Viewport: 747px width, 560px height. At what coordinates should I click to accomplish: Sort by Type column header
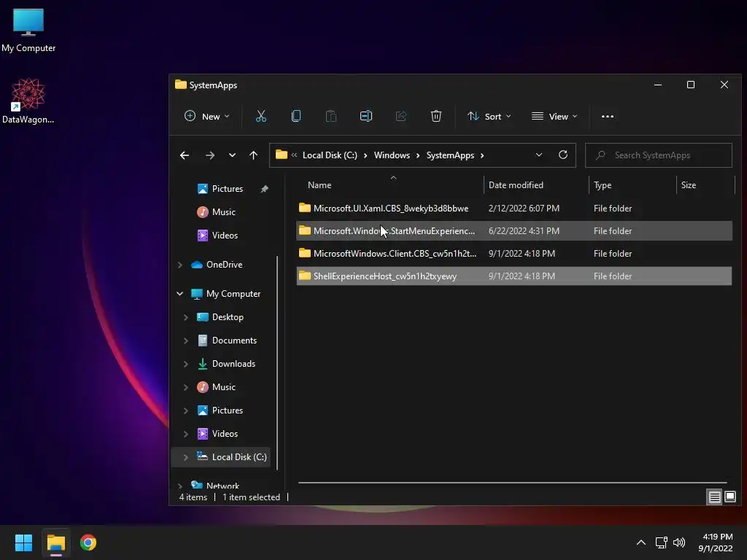(x=632, y=185)
